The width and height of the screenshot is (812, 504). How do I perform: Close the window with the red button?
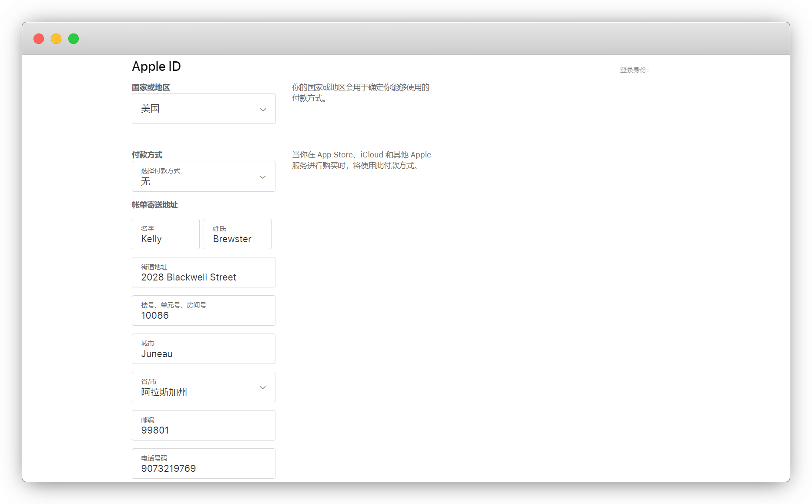pos(39,39)
